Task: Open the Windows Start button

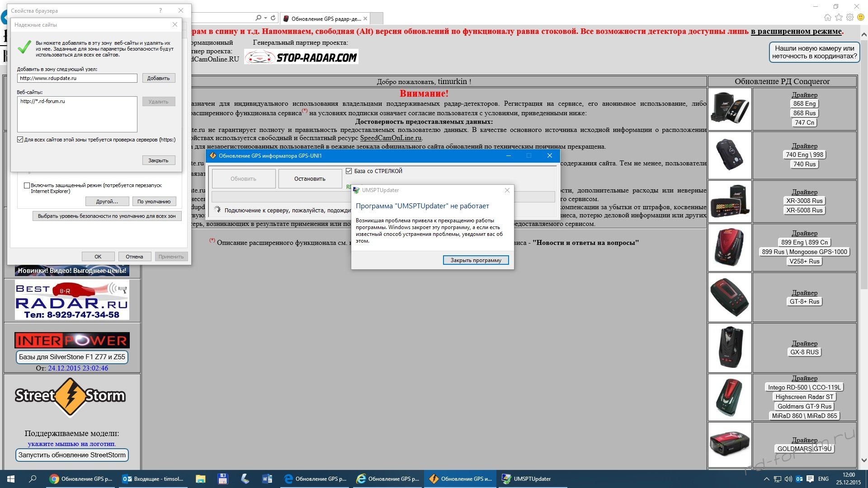Action: point(11,479)
